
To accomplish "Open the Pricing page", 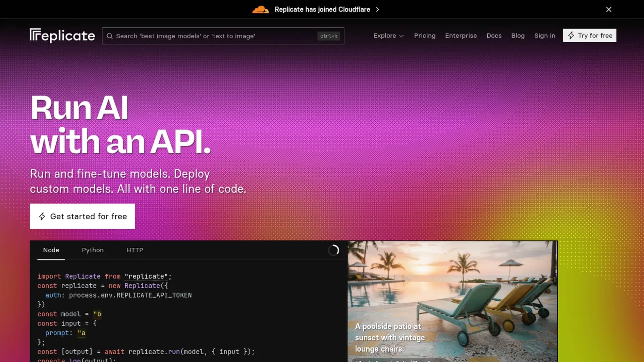I will tap(425, 36).
